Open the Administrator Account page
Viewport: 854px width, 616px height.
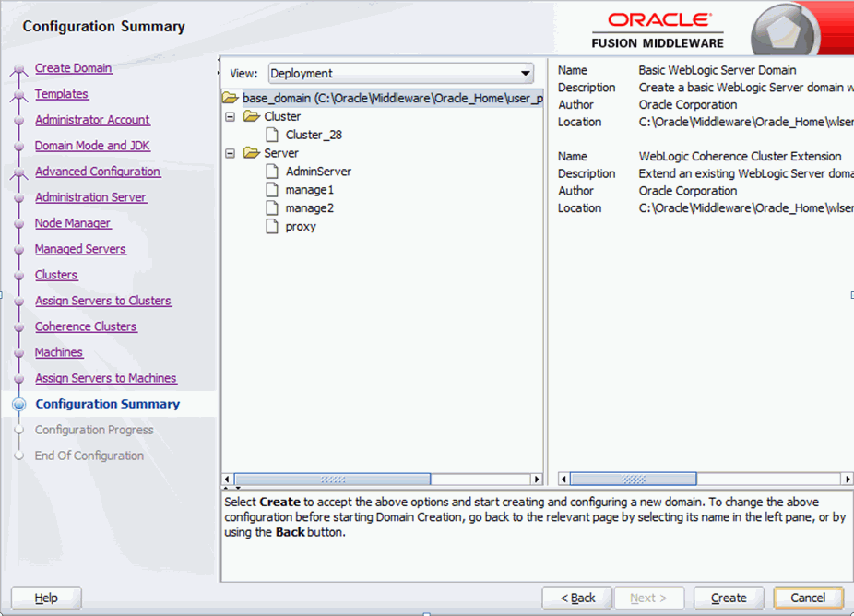(92, 120)
